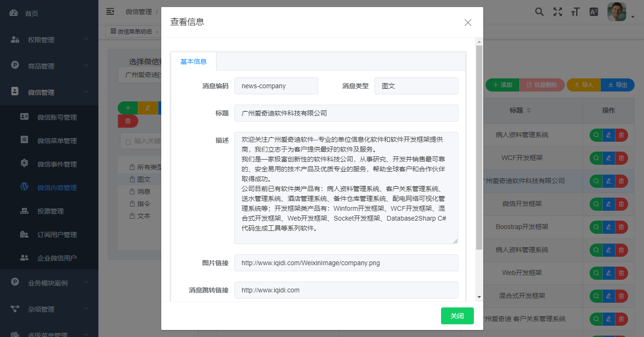Click the 添加 button

[502, 85]
